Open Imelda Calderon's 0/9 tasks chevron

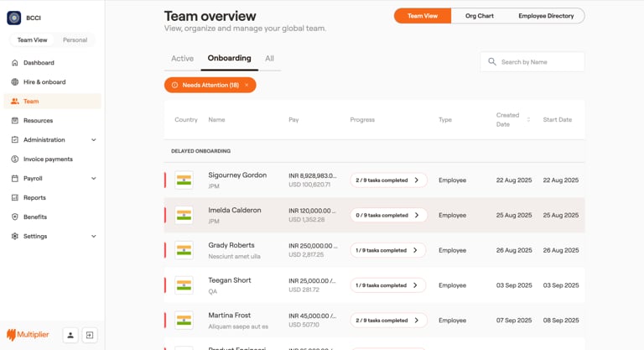point(417,215)
